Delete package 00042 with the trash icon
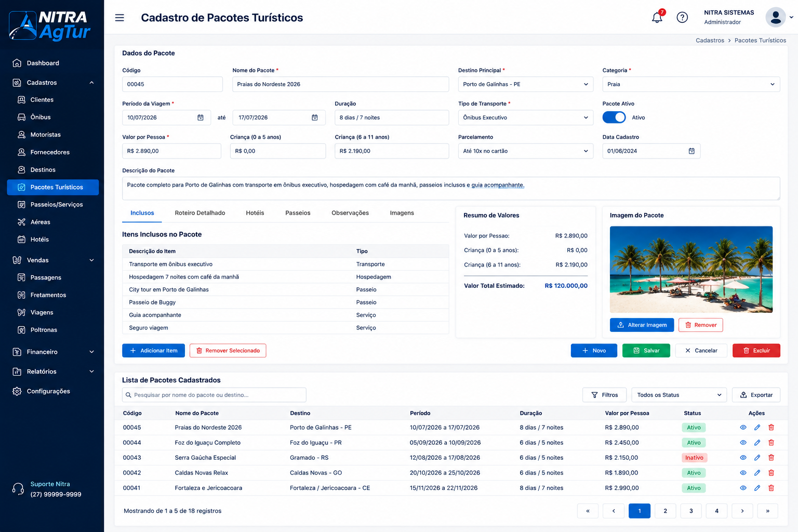 pos(771,473)
